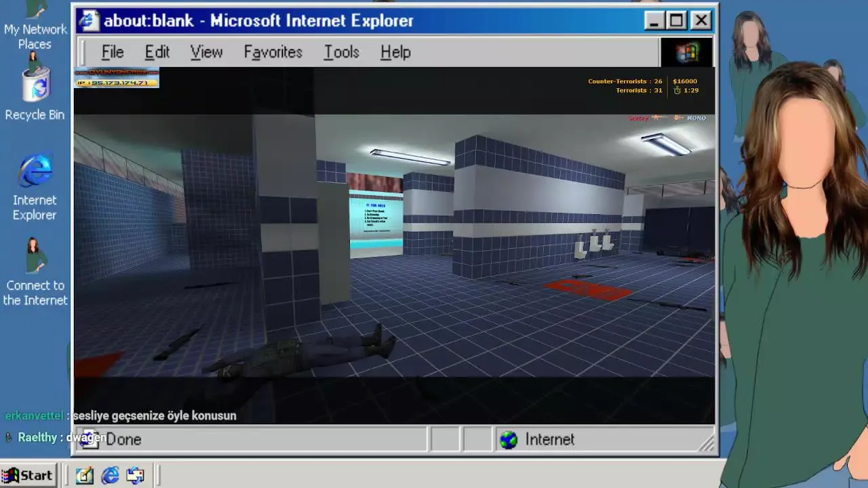This screenshot has width=868, height=488.
Task: Maximize the Internet Explorer window
Action: point(676,20)
